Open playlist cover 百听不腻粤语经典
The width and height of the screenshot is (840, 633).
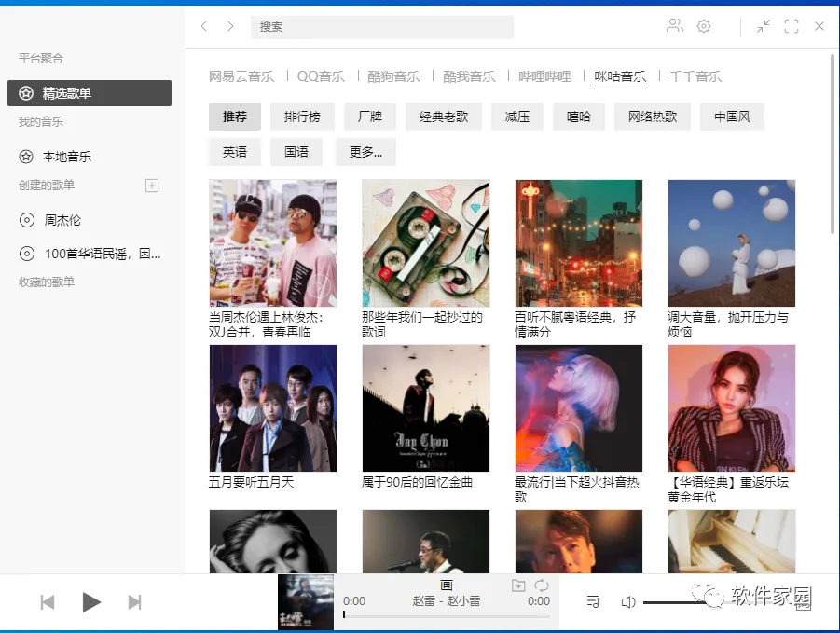[x=579, y=243]
